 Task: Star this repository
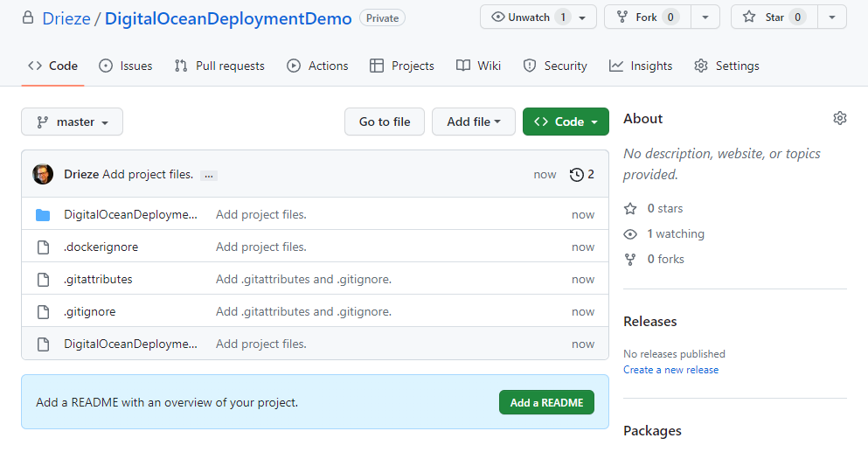point(774,17)
